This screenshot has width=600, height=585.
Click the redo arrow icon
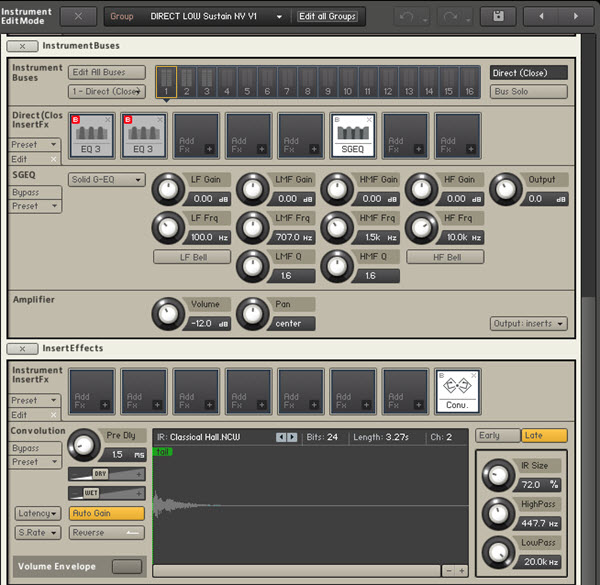pyautogui.click(x=450, y=16)
